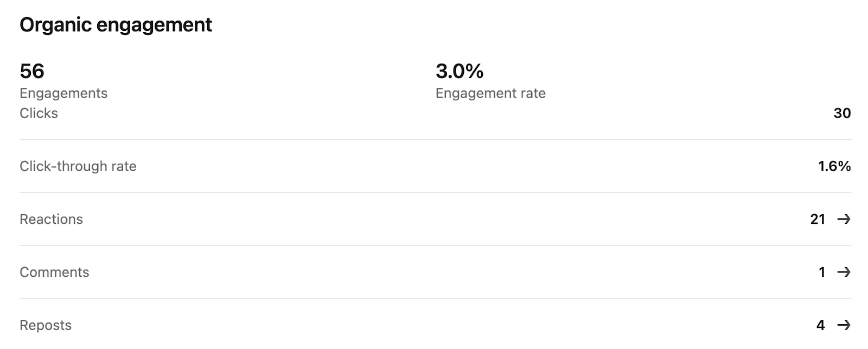Viewport: 868px width, 349px height.
Task: Click the Engagements label under 56
Action: (63, 93)
